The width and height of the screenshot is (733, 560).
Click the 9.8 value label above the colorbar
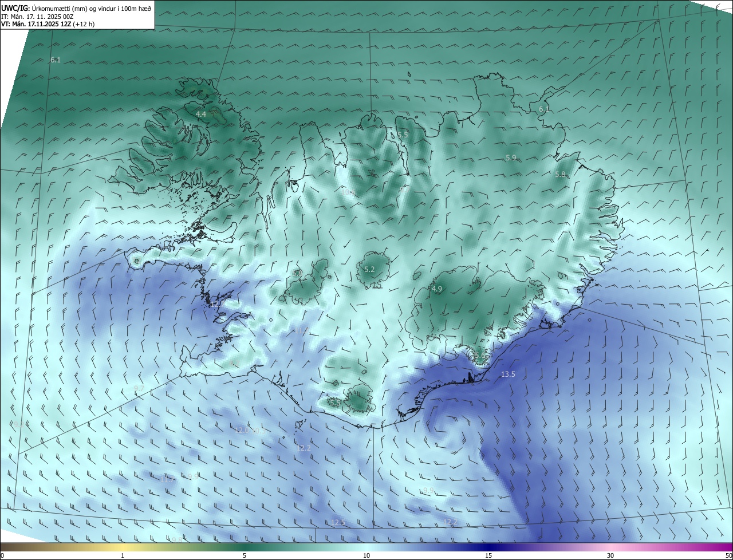point(176,540)
